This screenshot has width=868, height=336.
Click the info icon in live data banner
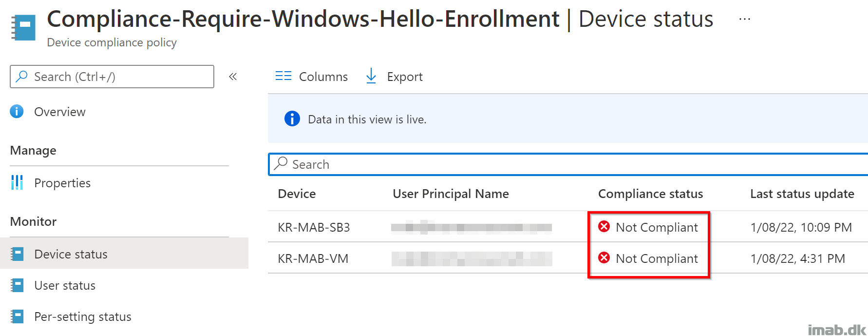292,119
